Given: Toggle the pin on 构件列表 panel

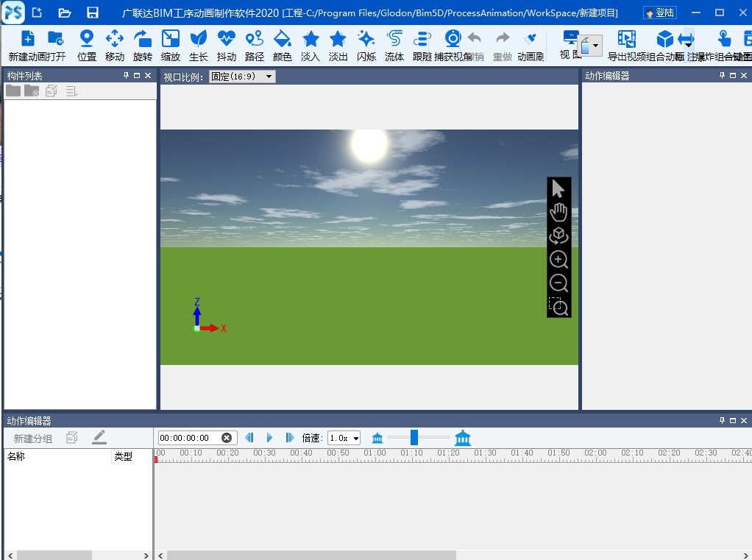Looking at the screenshot, I should [x=126, y=76].
